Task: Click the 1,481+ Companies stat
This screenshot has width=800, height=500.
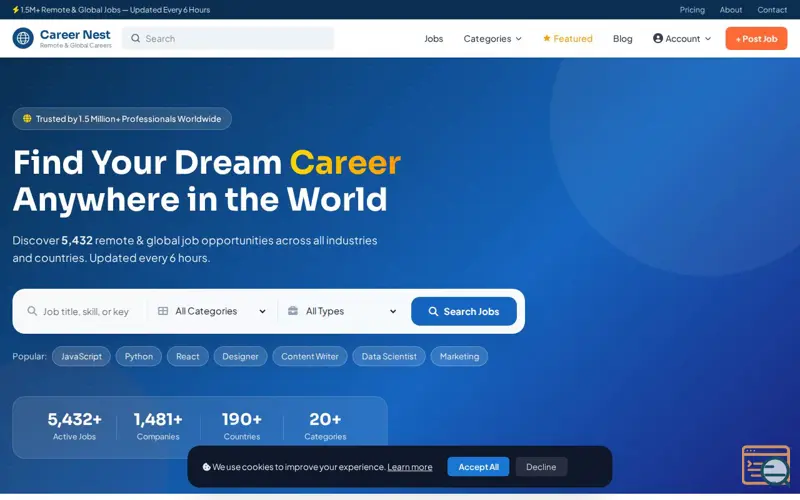Action: (x=158, y=426)
